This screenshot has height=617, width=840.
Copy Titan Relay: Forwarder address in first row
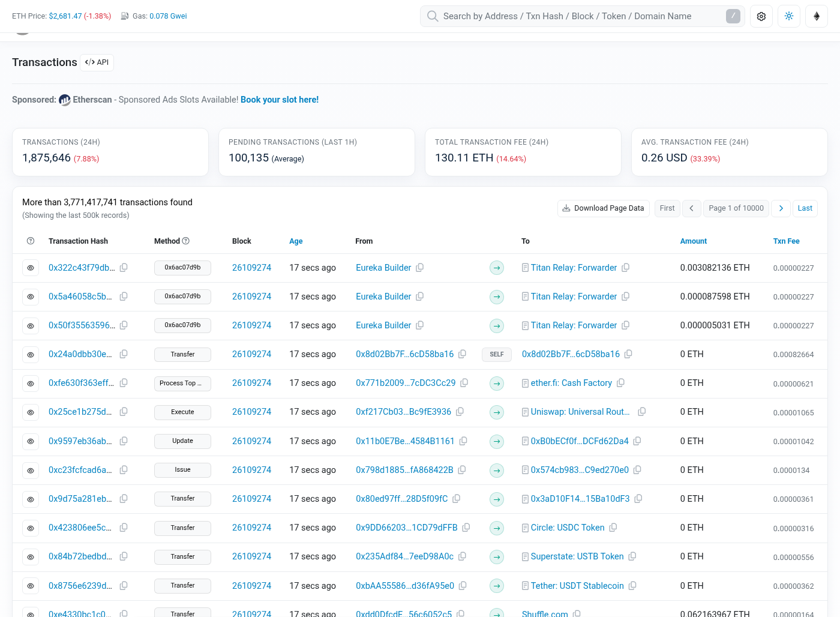coord(625,268)
